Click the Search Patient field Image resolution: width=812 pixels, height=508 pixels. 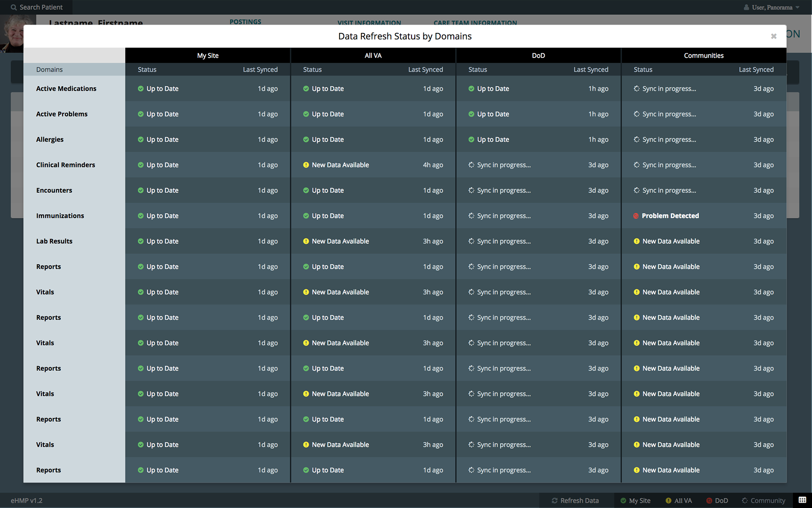click(x=41, y=7)
